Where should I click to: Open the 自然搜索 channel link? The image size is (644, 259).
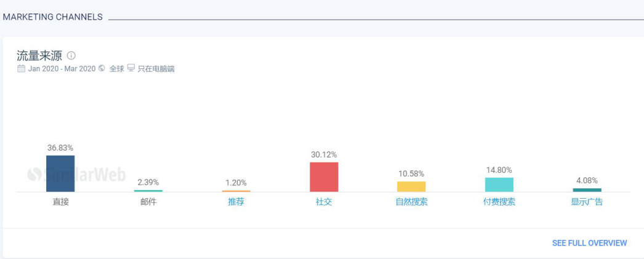pos(411,202)
